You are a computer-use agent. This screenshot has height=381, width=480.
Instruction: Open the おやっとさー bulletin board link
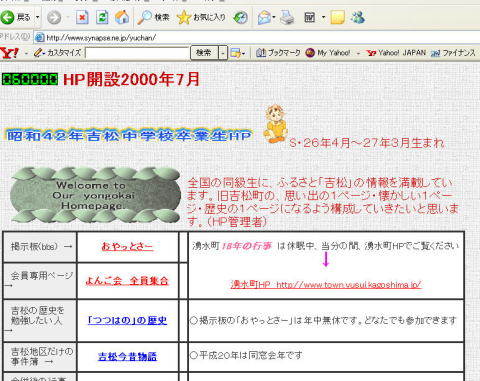point(127,246)
